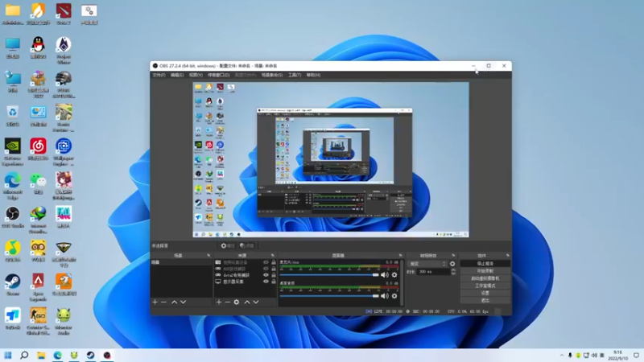Viewport: 644px width, 362px height.
Task: Open 桌面音频 audio settings gear
Action: [x=394, y=296]
